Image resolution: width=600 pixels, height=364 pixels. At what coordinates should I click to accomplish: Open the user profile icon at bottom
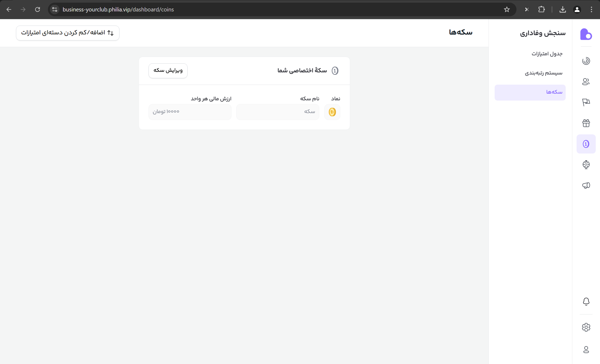point(586,350)
